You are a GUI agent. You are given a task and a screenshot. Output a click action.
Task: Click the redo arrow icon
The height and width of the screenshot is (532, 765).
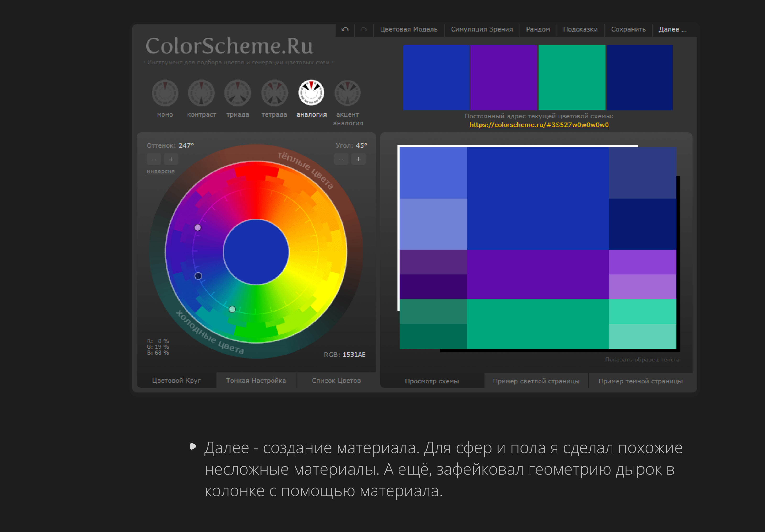[364, 29]
